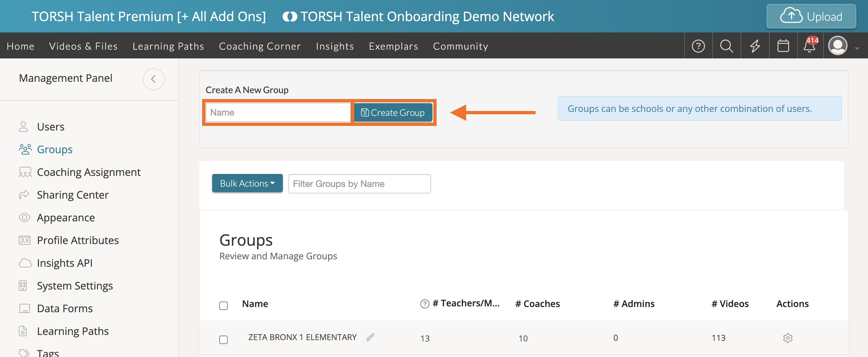Open Community in the navbar
Image resolution: width=868 pixels, height=357 pixels.
[460, 46]
